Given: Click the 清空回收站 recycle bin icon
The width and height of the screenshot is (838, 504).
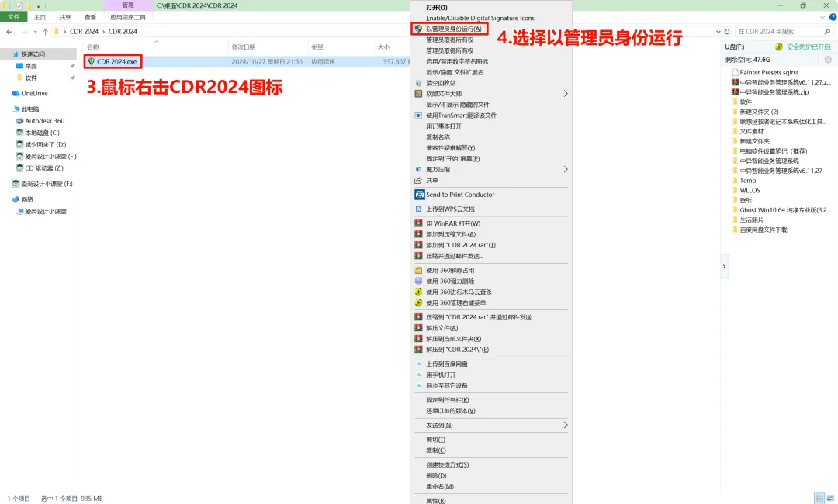Looking at the screenshot, I should click(x=418, y=83).
